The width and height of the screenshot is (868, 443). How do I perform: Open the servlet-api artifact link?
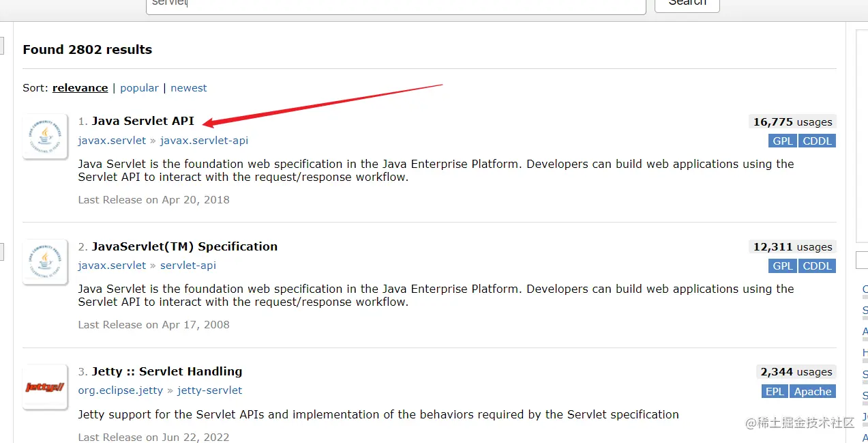click(x=188, y=266)
